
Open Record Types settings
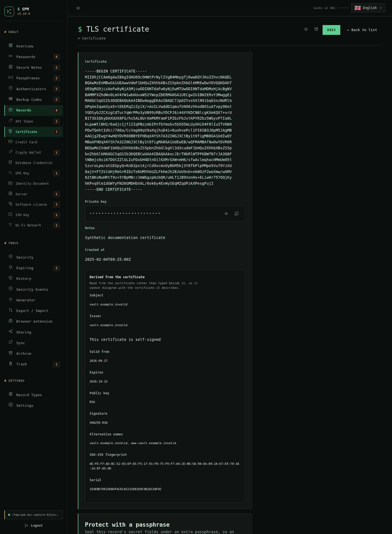tap(34, 395)
